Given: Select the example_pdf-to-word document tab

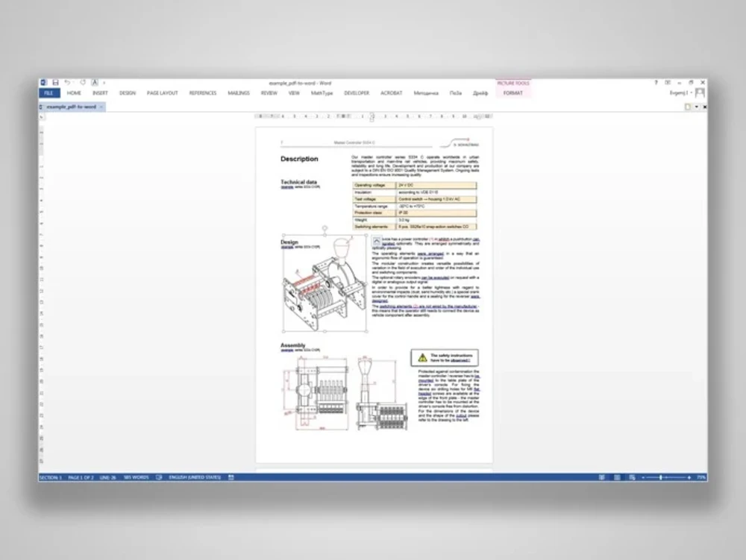Looking at the screenshot, I should click(x=72, y=107).
